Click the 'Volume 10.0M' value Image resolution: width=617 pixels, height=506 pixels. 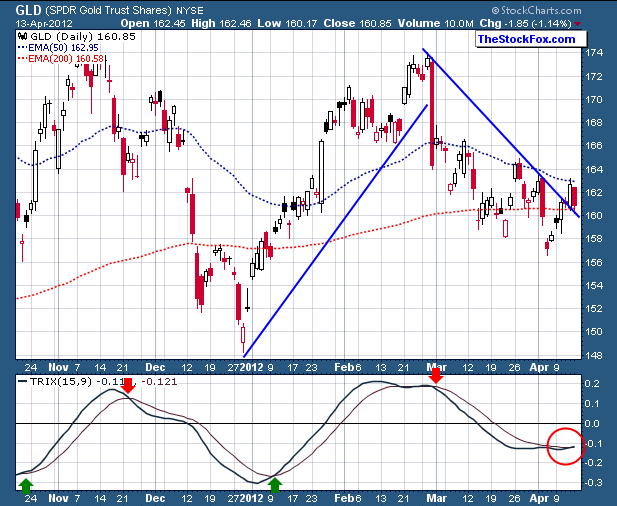click(x=436, y=24)
